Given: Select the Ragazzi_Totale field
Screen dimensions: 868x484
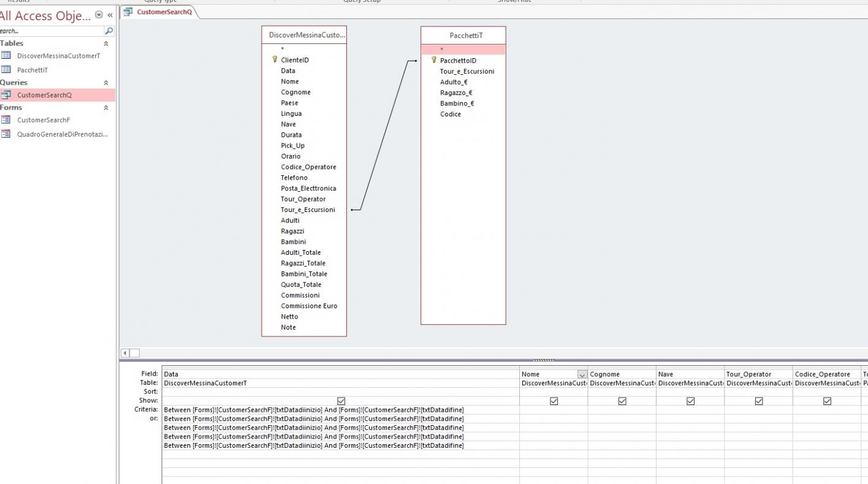Looking at the screenshot, I should point(303,263).
